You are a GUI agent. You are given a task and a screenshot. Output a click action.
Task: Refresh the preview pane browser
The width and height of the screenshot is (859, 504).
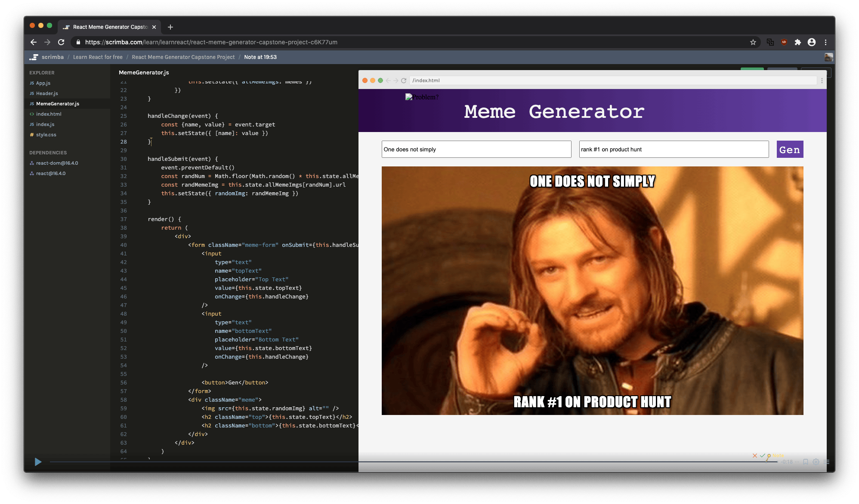404,80
